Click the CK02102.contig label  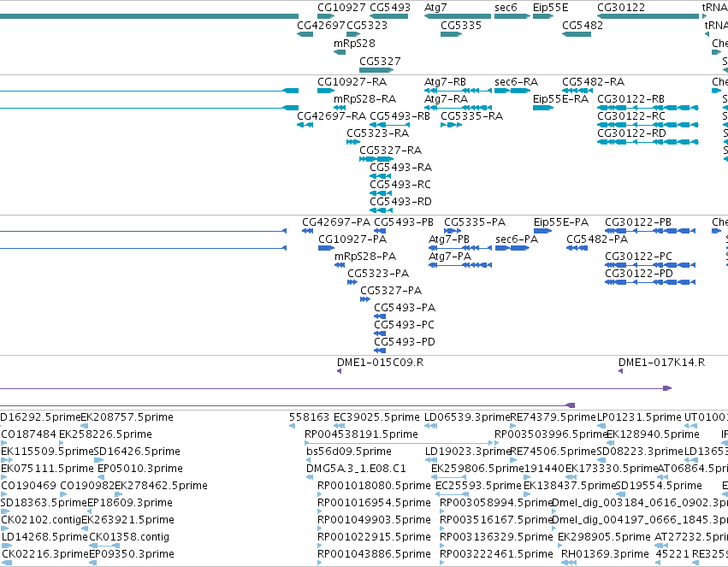coord(41,520)
